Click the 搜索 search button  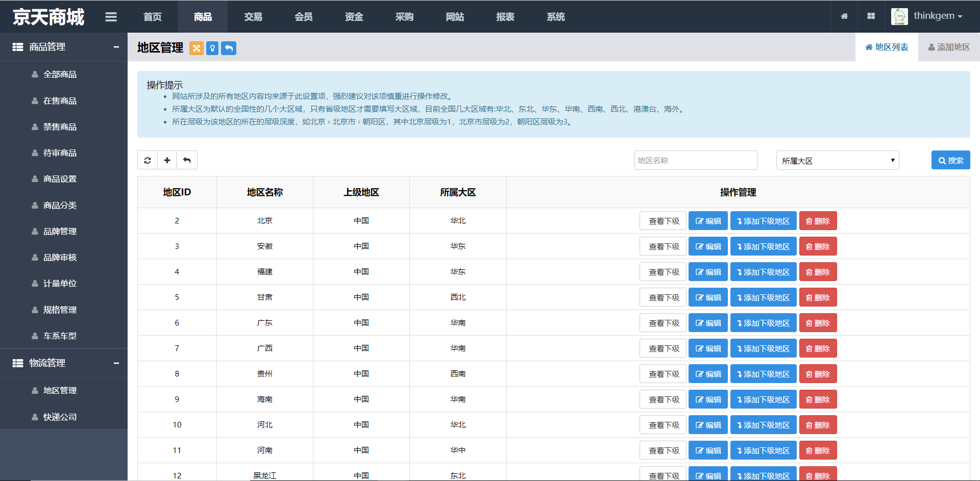pyautogui.click(x=950, y=160)
